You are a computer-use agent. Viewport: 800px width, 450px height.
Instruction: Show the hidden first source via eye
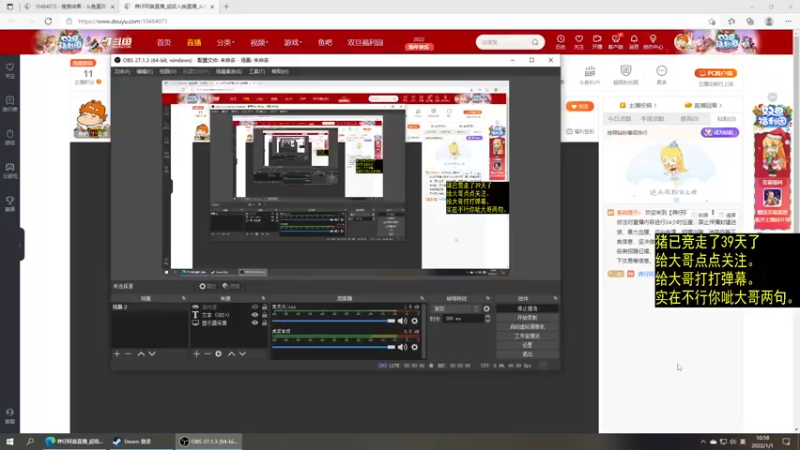click(x=255, y=307)
